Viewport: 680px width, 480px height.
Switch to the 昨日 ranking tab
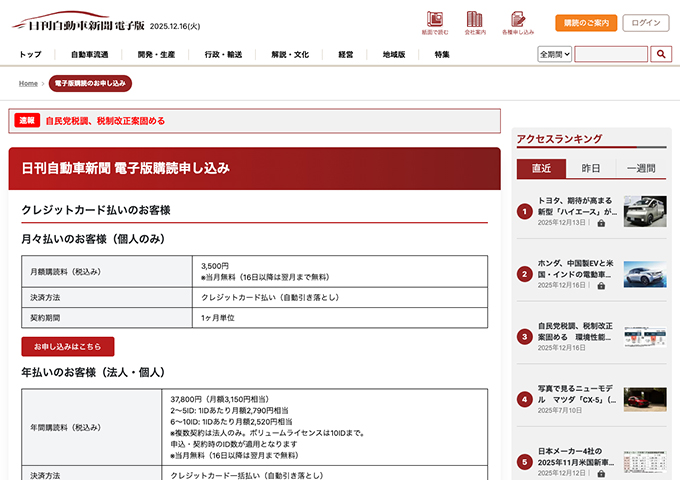click(591, 168)
